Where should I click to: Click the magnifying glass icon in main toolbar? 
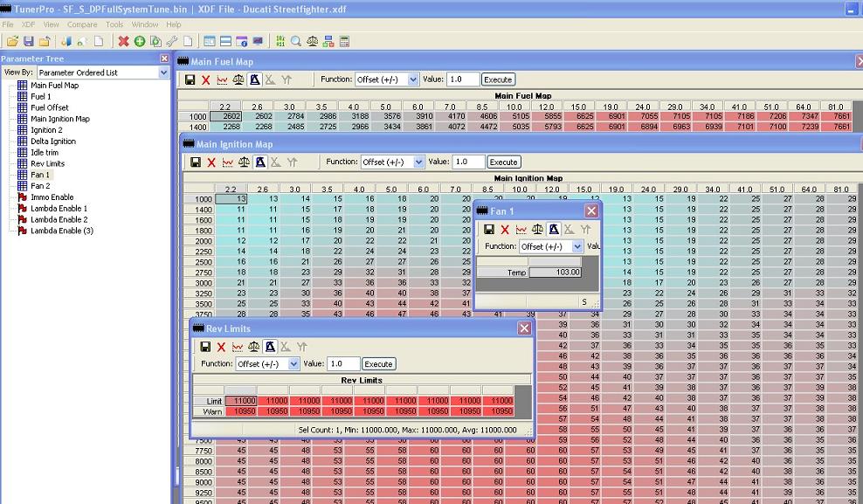tap(296, 41)
